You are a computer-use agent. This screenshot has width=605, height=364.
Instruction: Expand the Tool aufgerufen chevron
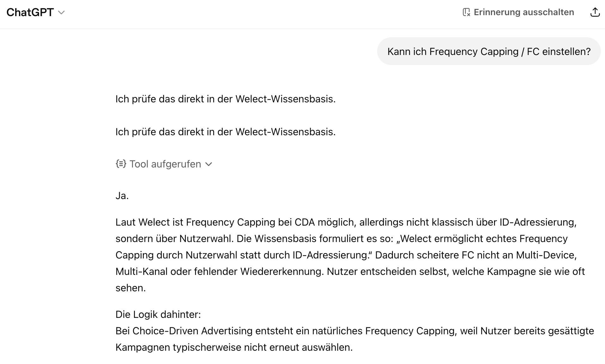(x=209, y=164)
